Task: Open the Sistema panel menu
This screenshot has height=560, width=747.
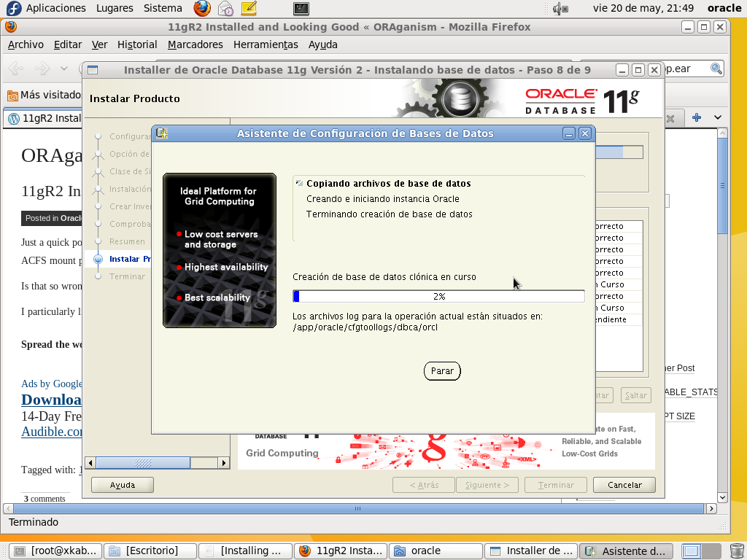Action: [163, 8]
